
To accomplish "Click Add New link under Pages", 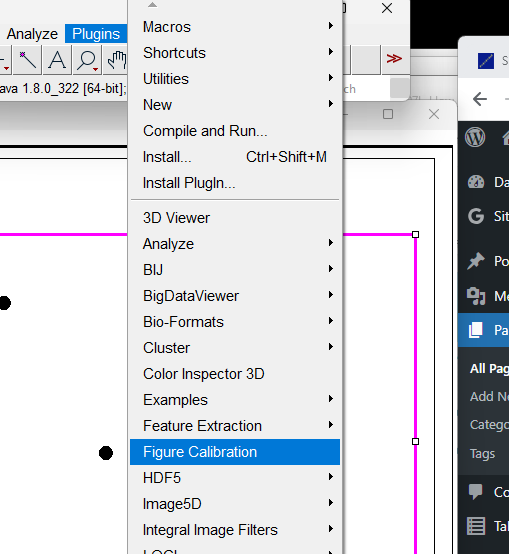I will coord(489,396).
